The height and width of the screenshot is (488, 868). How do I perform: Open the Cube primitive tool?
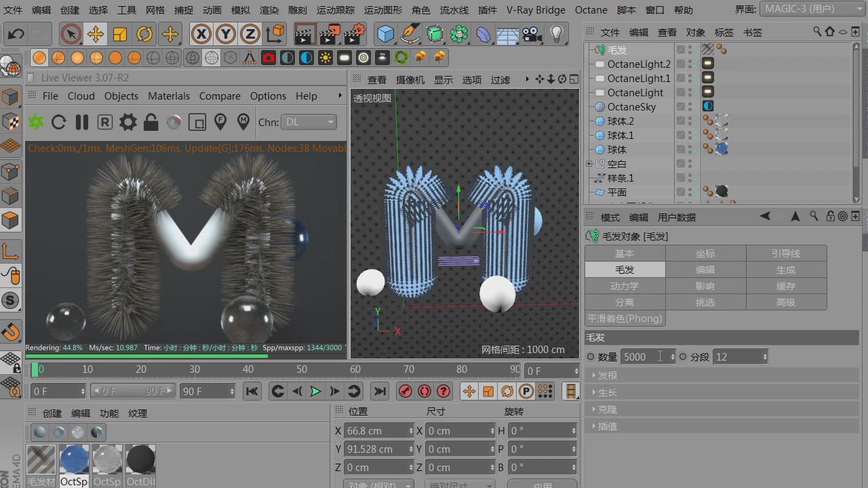point(386,34)
